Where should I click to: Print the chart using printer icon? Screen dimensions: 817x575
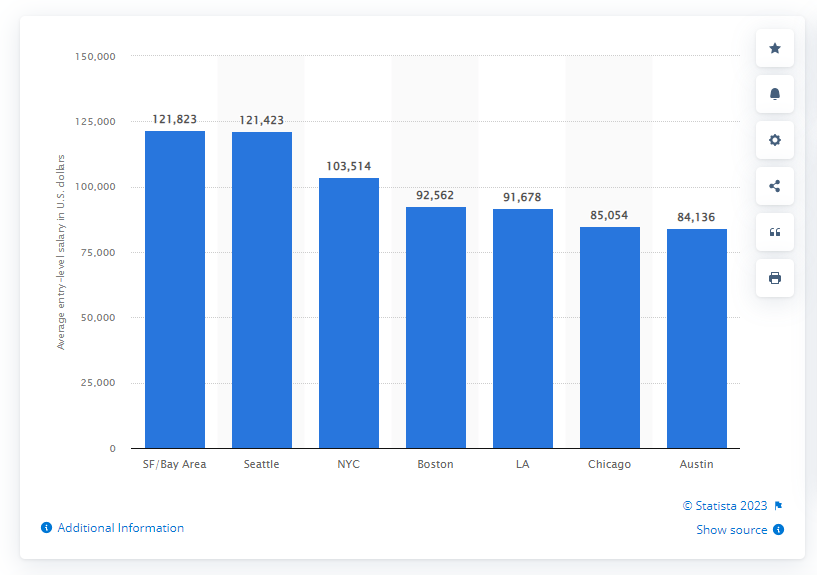(774, 278)
